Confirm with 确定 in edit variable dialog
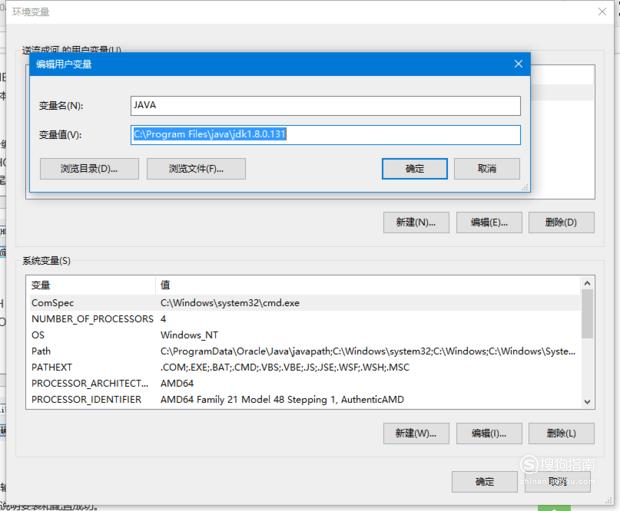Screen dimensions: 620x511 tap(415, 169)
